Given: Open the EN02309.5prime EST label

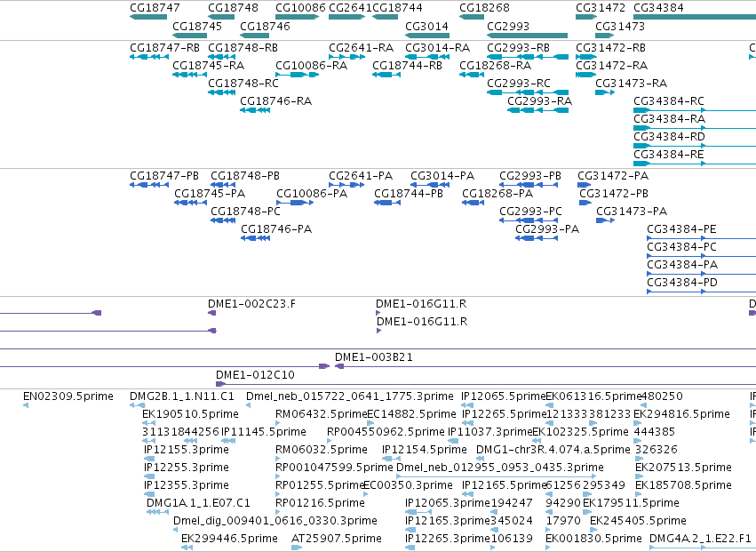Looking at the screenshot, I should tap(68, 396).
